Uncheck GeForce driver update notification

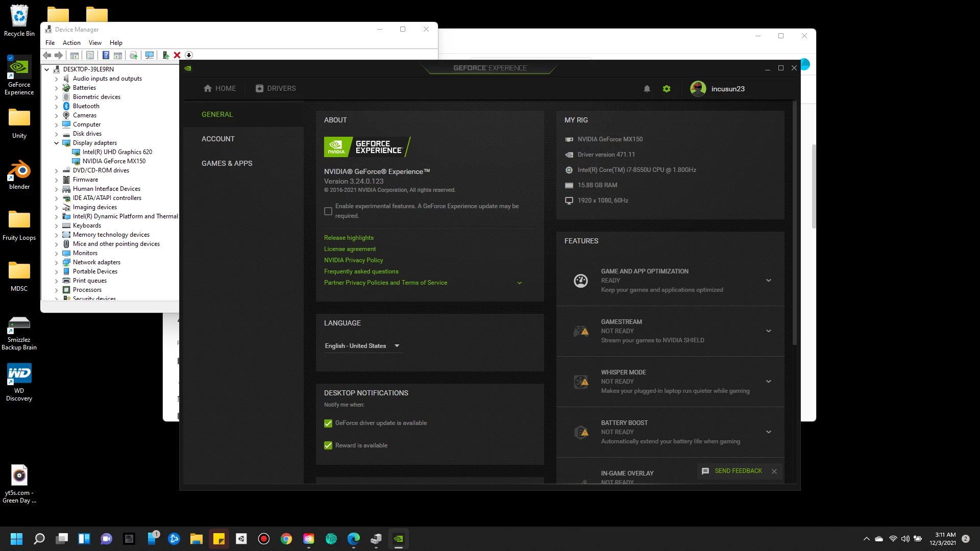pyautogui.click(x=328, y=423)
